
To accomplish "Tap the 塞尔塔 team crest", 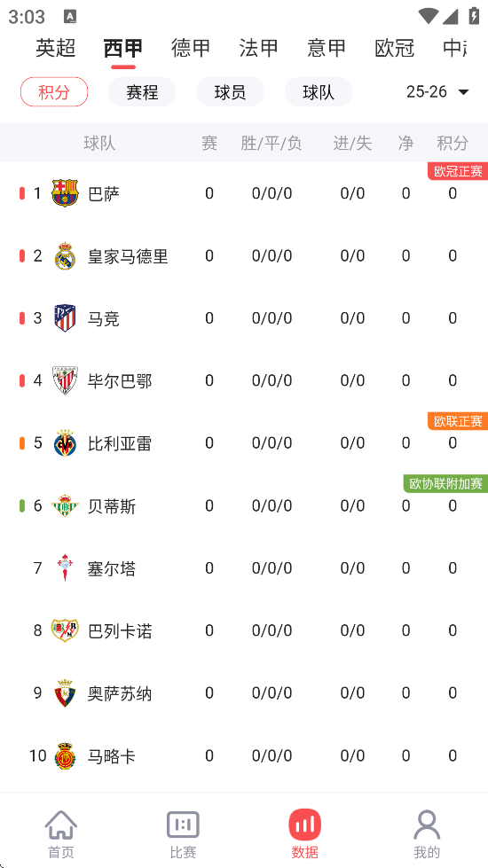I will (x=65, y=568).
